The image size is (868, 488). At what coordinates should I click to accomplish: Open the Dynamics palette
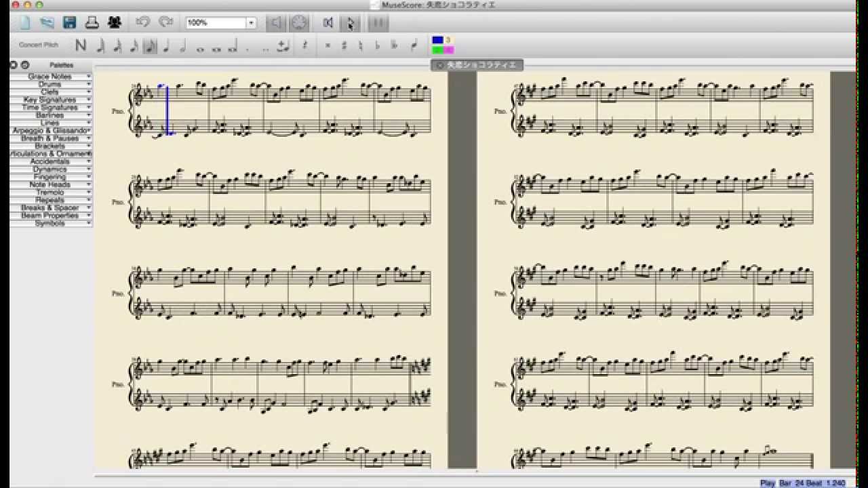[x=51, y=169]
